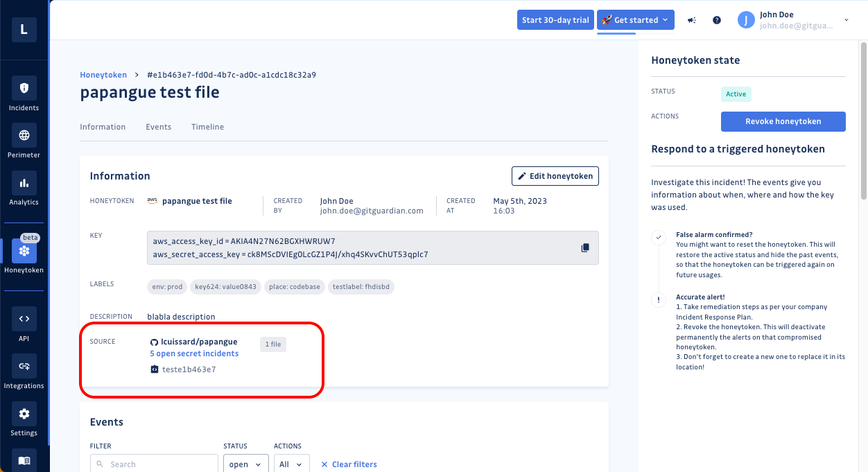
Task: Click the Honeytoken beta sidebar icon
Action: 24,251
